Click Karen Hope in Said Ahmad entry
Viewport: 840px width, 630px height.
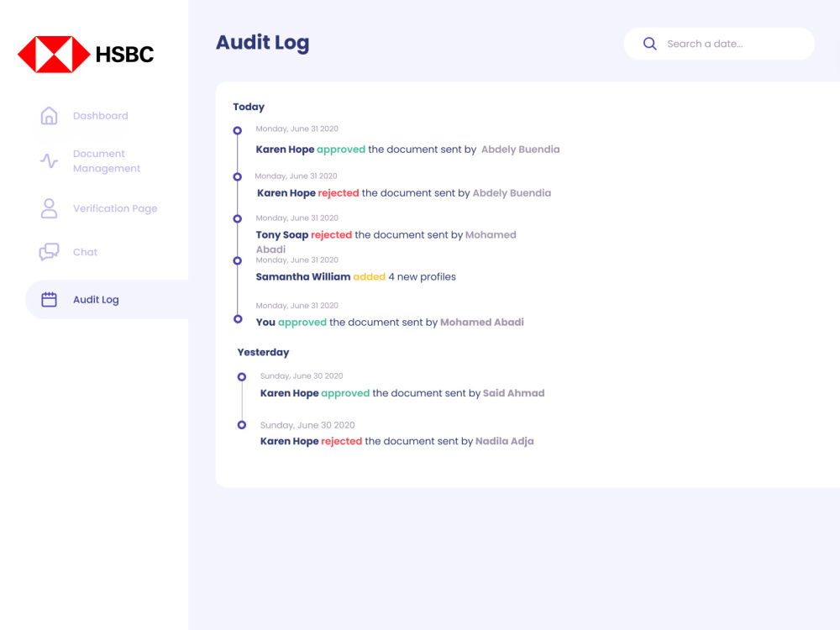click(289, 393)
